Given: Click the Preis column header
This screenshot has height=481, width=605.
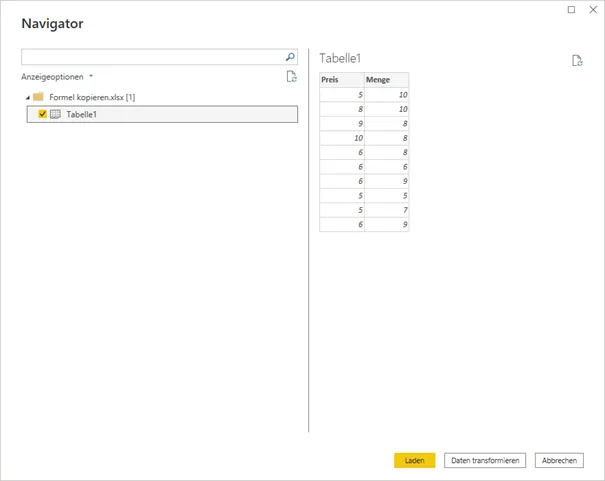Looking at the screenshot, I should click(342, 80).
